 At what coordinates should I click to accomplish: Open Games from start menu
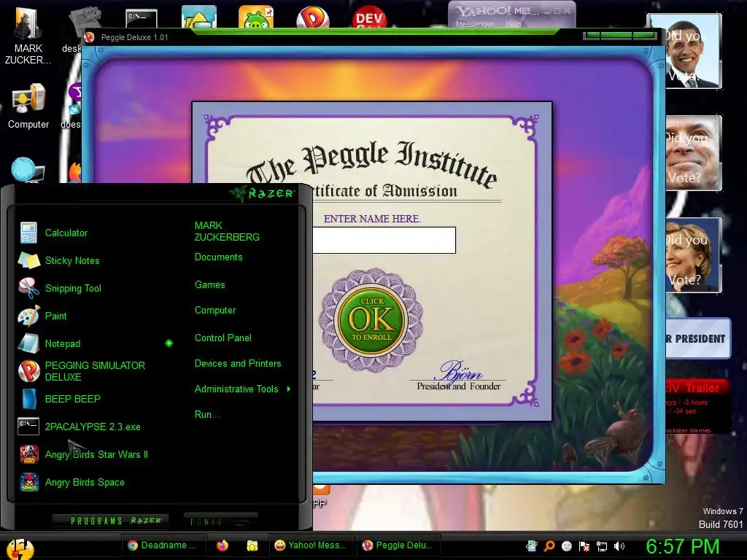coord(209,285)
